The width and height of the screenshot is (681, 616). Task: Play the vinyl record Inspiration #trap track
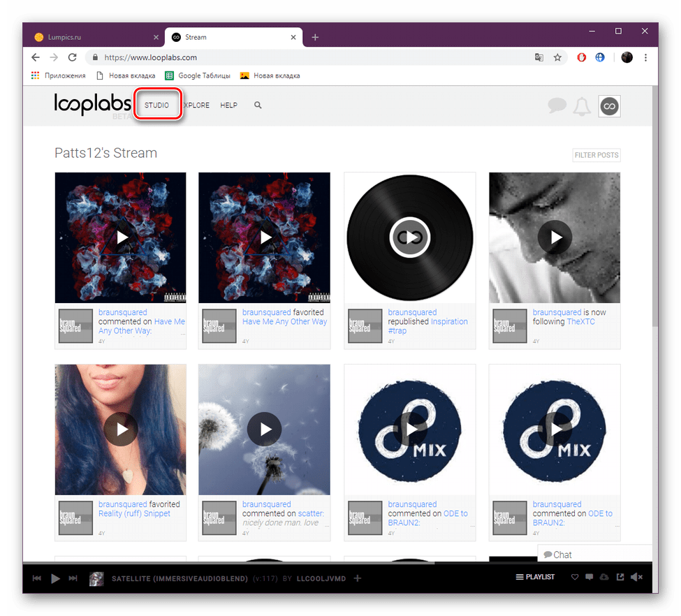click(x=409, y=237)
